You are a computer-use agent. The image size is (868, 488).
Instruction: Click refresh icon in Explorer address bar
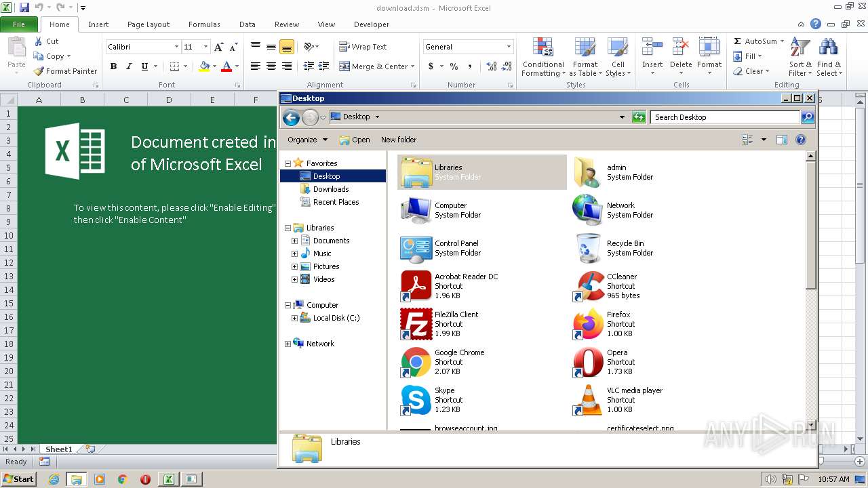(x=638, y=117)
